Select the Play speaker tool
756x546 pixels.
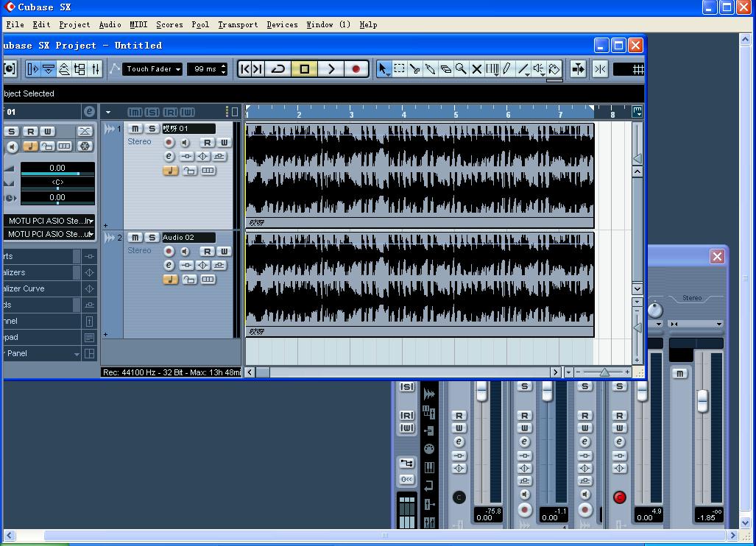539,69
